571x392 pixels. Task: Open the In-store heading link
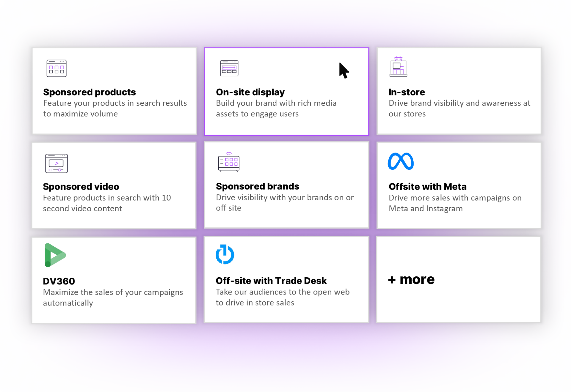click(407, 92)
